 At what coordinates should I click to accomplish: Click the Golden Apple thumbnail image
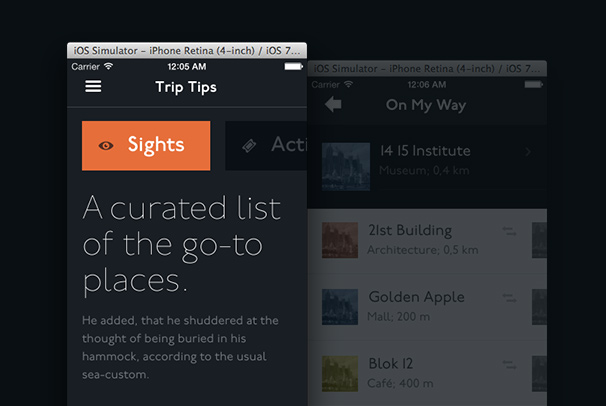coord(340,306)
